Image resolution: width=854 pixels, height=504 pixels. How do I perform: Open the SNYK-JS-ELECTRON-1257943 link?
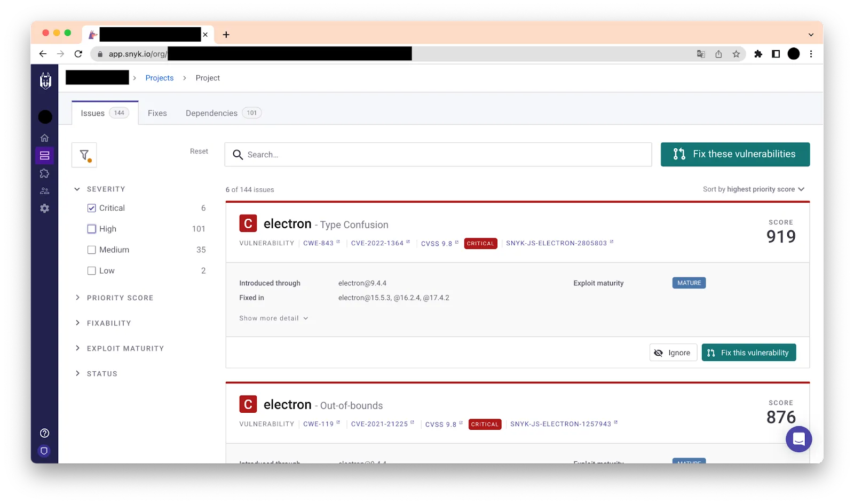tap(564, 424)
